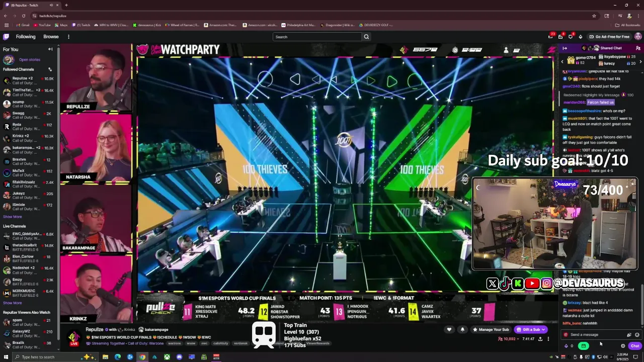Click Manage Your Sub button
Viewport: 644px width, 362px height.
491,330
